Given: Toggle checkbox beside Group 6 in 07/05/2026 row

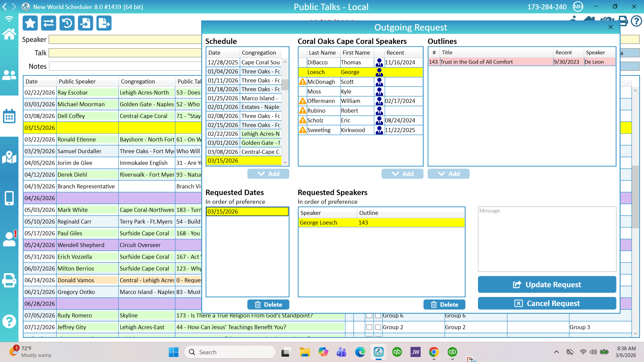Looking at the screenshot, I should coord(378,316).
